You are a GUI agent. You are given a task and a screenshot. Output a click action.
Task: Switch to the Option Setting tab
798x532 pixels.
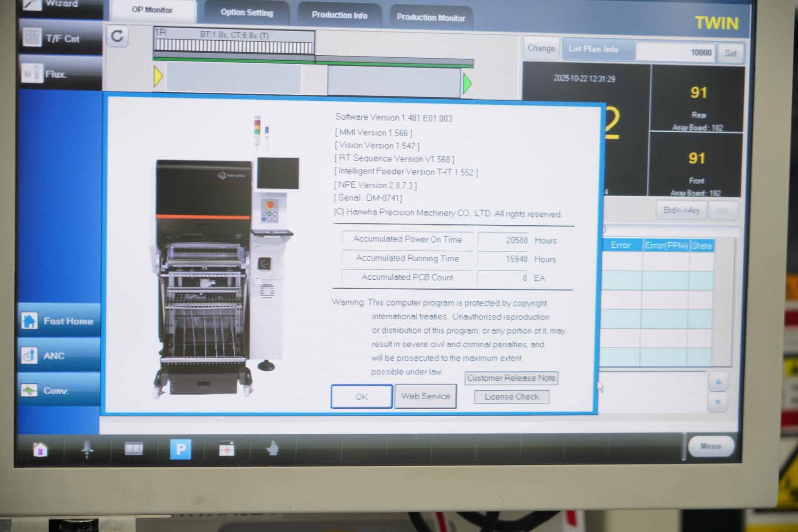(247, 13)
